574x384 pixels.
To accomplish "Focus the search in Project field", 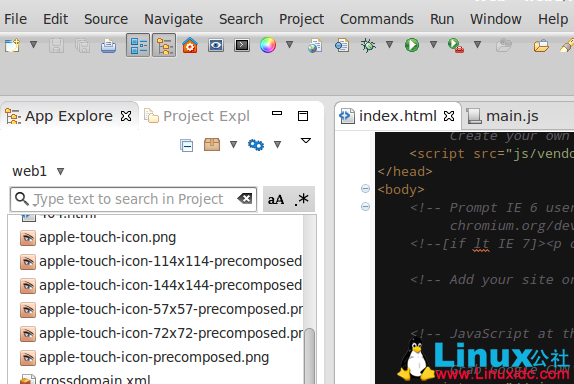I will tap(133, 199).
